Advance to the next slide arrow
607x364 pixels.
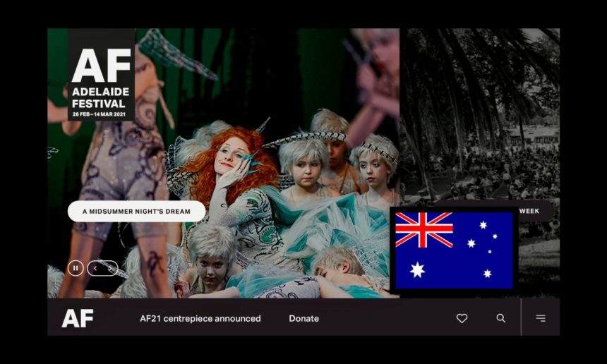[x=110, y=268]
